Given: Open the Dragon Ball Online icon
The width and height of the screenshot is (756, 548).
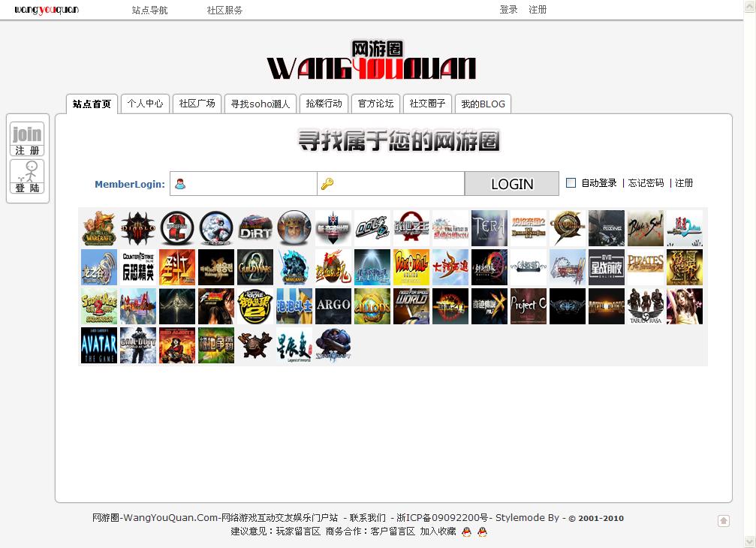Looking at the screenshot, I should click(x=411, y=267).
